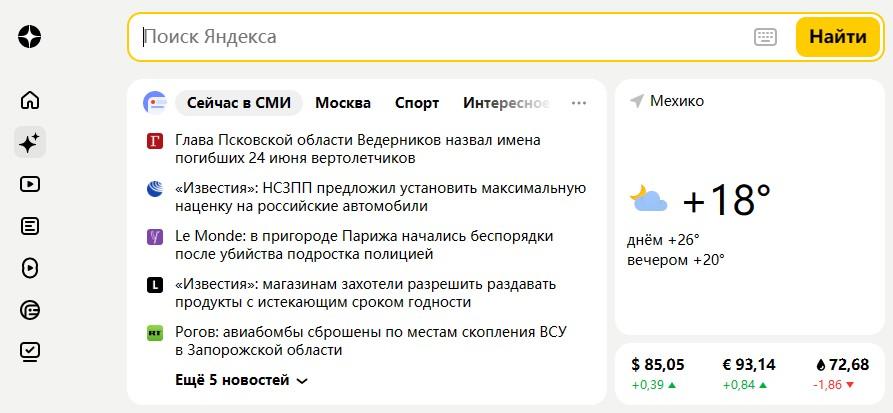The width and height of the screenshot is (893, 413).
Task: Click the circular play sidebar icon
Action: pos(30,268)
